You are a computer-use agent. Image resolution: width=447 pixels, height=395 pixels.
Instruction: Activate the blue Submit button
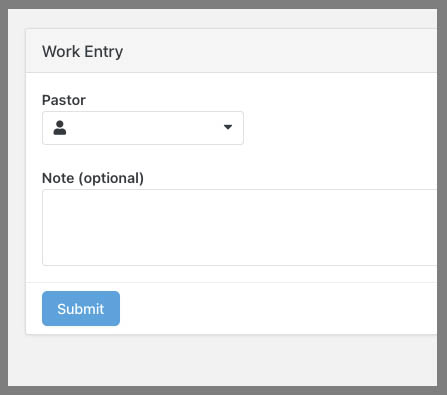[x=81, y=308]
